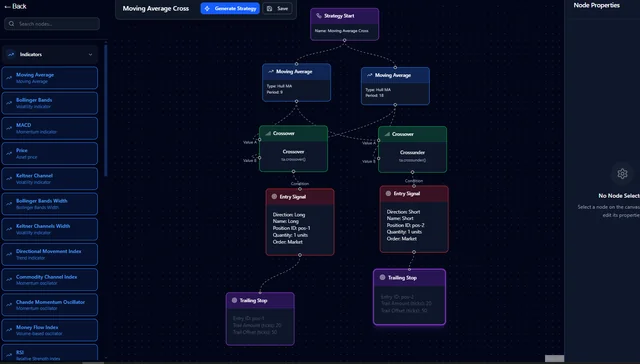Save the strategy with Save button
This screenshot has width=640, height=364.
[x=278, y=8]
